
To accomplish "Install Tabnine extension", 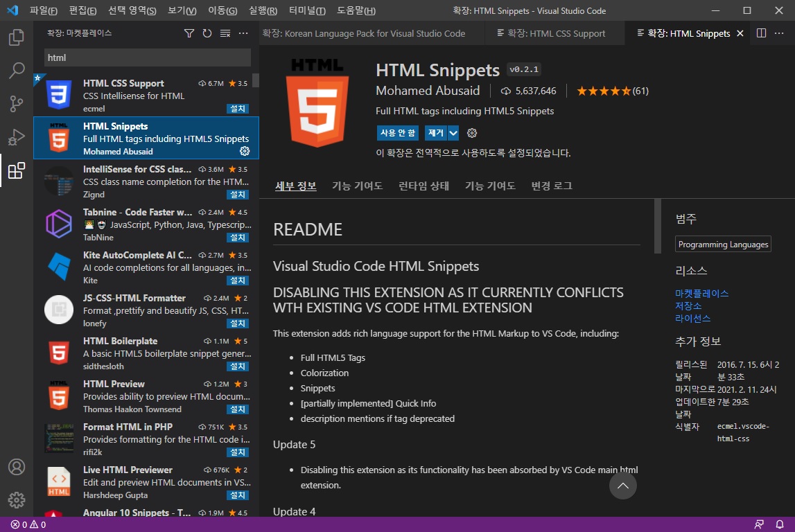I will tap(237, 237).
